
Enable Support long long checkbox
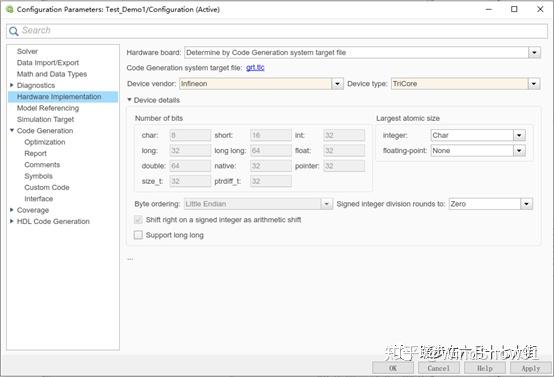pos(138,235)
